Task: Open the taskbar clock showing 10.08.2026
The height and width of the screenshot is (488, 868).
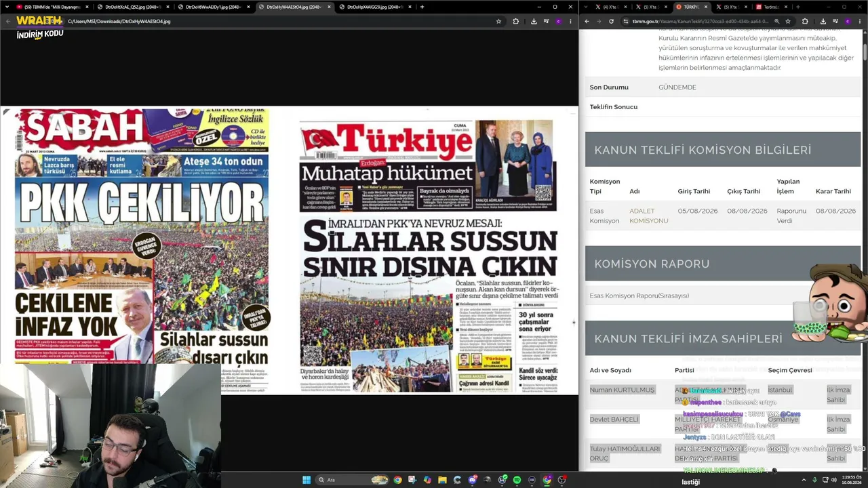Action: pyautogui.click(x=851, y=480)
